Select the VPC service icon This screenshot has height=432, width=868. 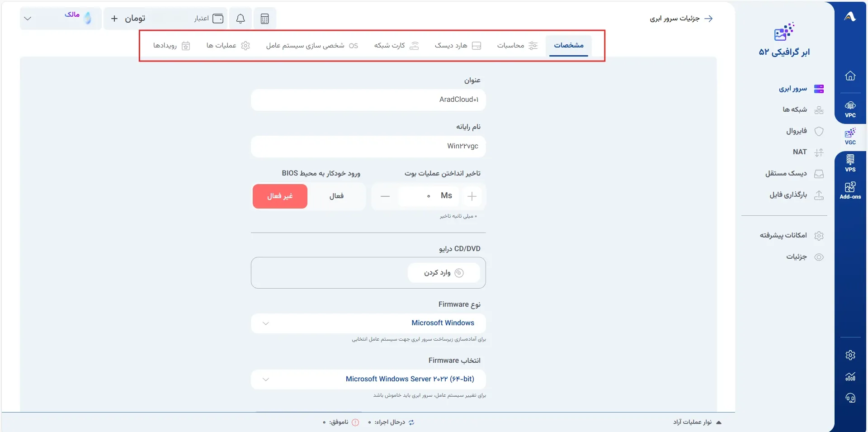(x=850, y=109)
